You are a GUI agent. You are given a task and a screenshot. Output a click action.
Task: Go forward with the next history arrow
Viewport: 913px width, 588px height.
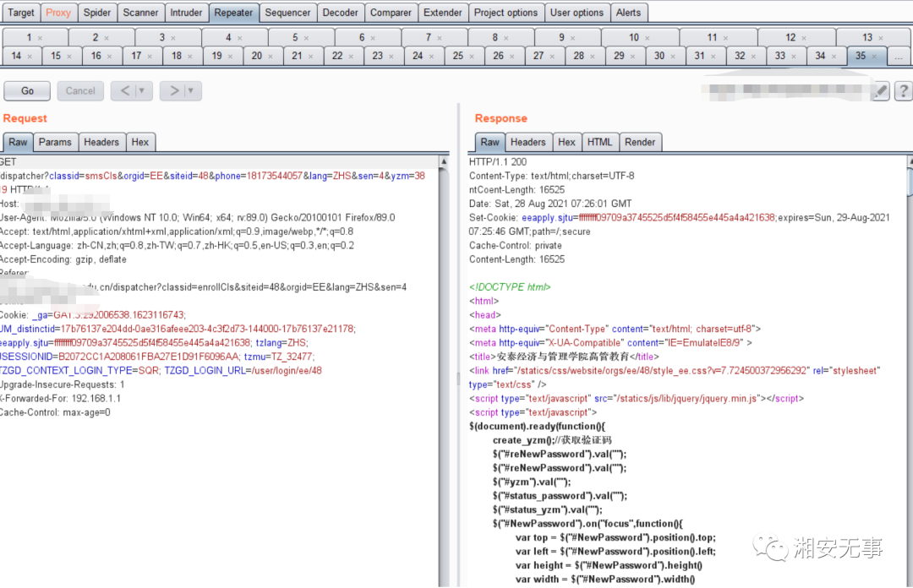[x=174, y=91]
